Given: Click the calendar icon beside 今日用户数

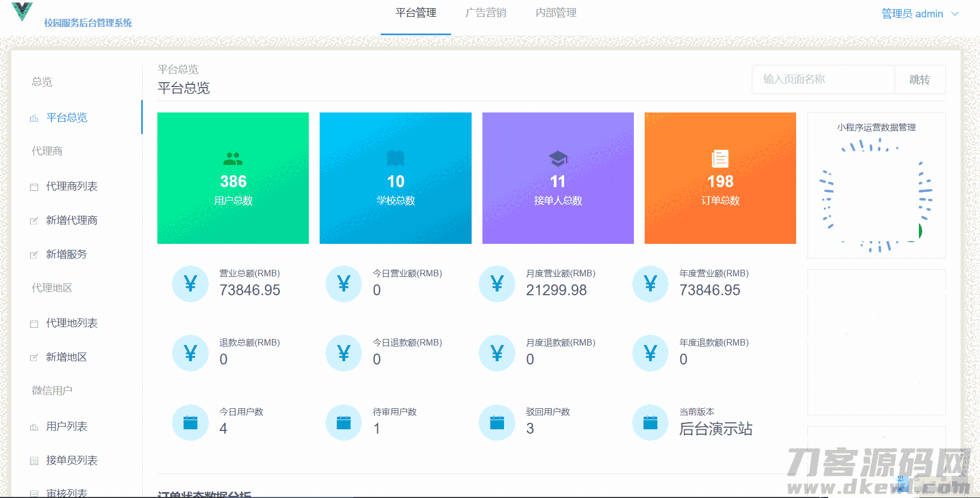Looking at the screenshot, I should point(190,422).
